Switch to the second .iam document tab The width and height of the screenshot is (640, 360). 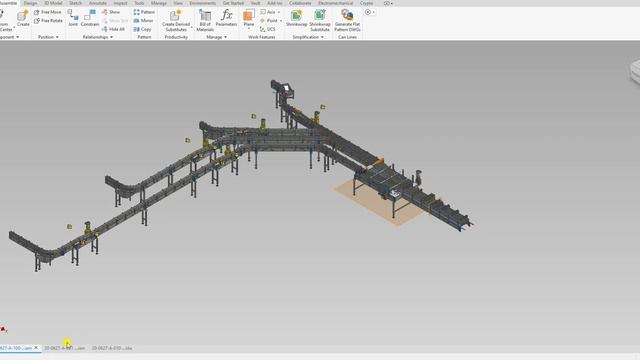64,348
